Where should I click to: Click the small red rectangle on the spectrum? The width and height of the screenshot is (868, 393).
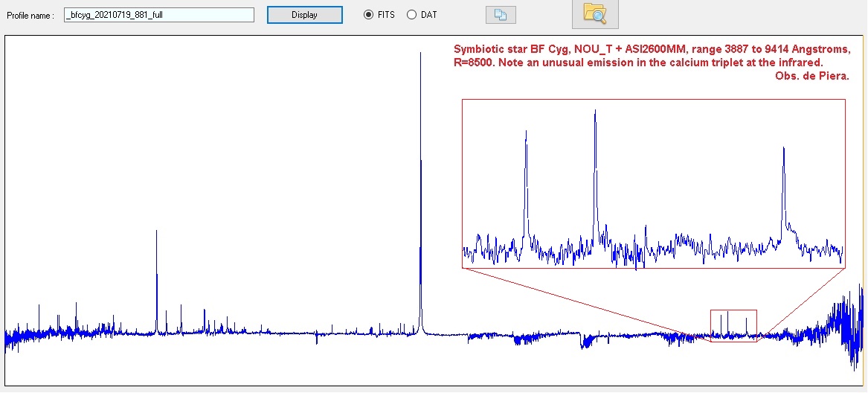tap(733, 325)
